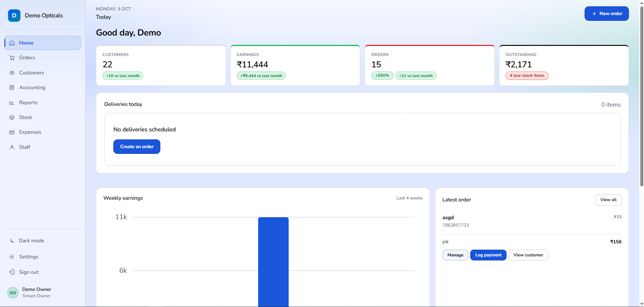
Task: Open the Reports section
Action: pos(43,103)
